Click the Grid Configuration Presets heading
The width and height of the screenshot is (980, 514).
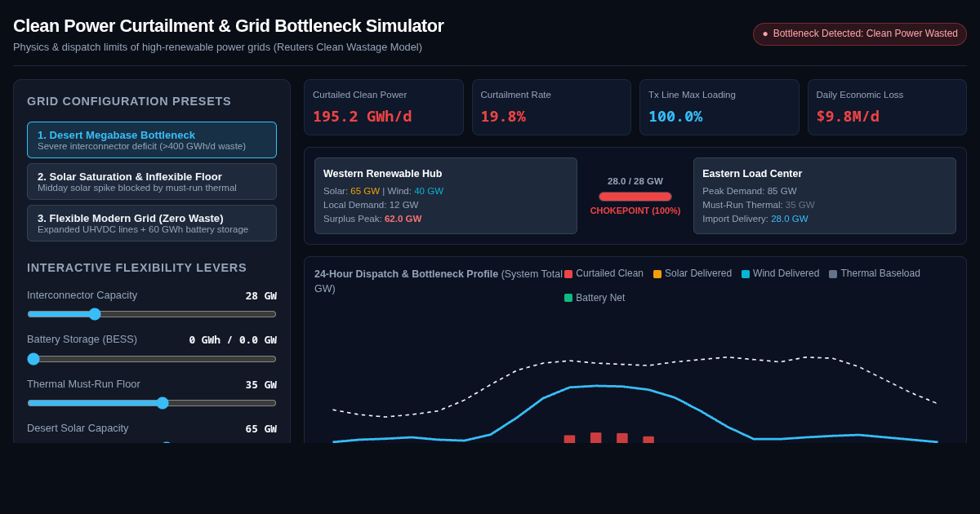pos(129,101)
